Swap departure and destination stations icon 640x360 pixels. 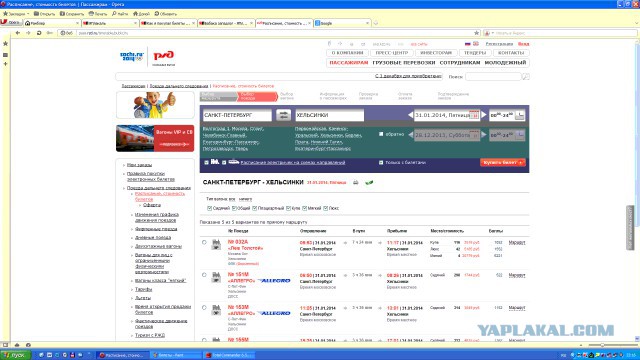[283, 115]
